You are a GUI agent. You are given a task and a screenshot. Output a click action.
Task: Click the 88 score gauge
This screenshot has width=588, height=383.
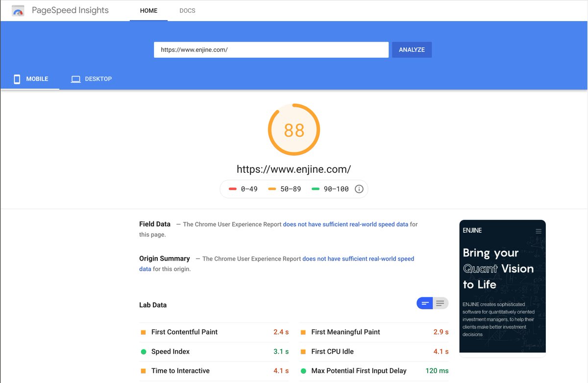click(x=294, y=130)
